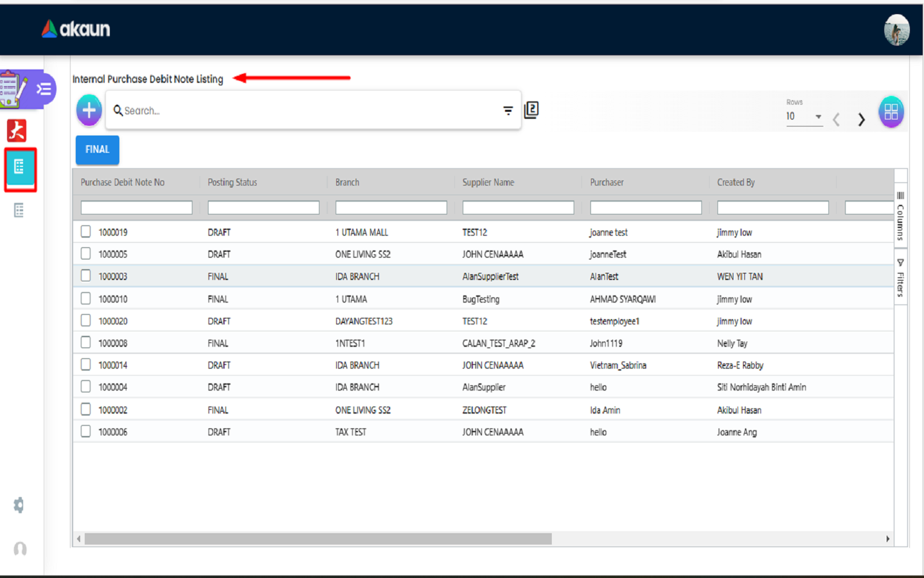Open the Rows per page dropdown
The image size is (924, 578).
point(804,116)
